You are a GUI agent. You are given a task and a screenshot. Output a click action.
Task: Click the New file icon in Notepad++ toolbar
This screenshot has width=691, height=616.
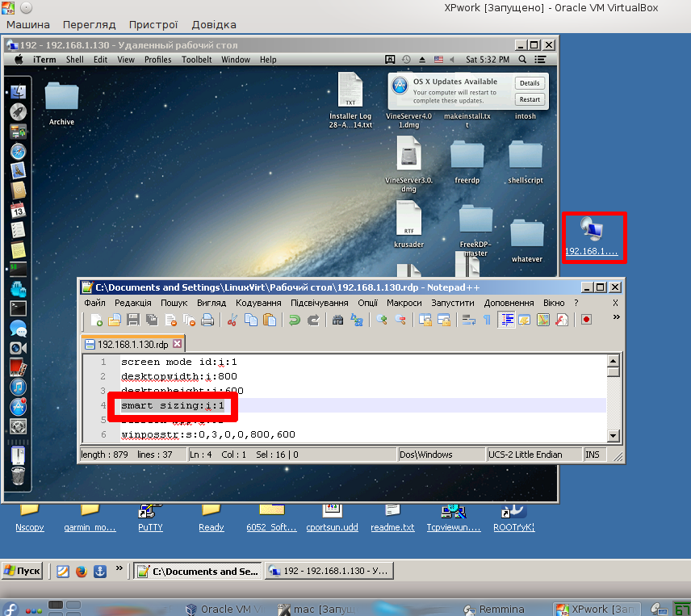pyautogui.click(x=96, y=320)
